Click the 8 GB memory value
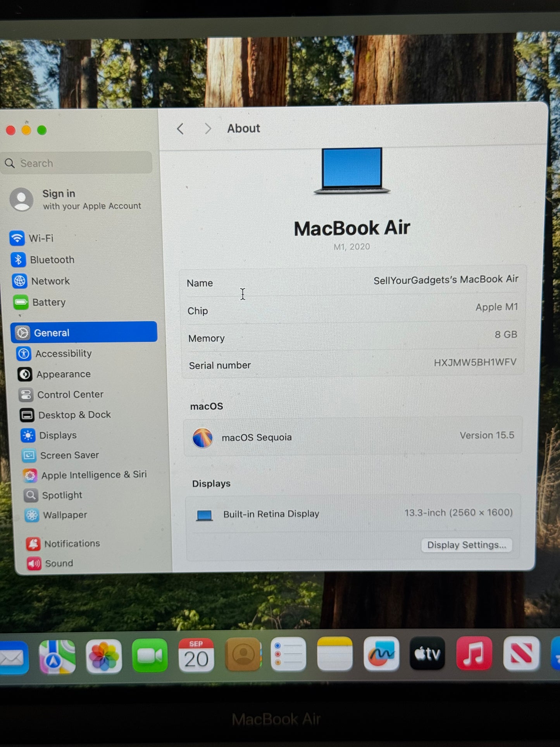Image resolution: width=560 pixels, height=747 pixels. click(x=506, y=334)
